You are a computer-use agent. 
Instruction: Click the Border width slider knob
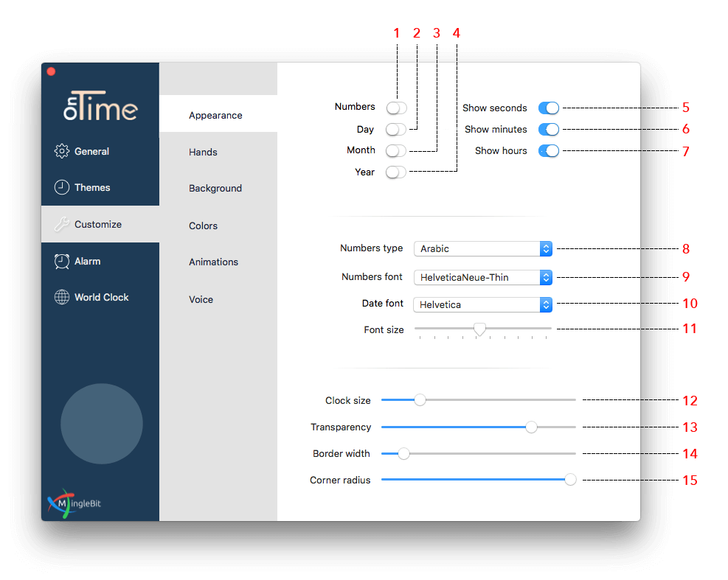click(404, 453)
